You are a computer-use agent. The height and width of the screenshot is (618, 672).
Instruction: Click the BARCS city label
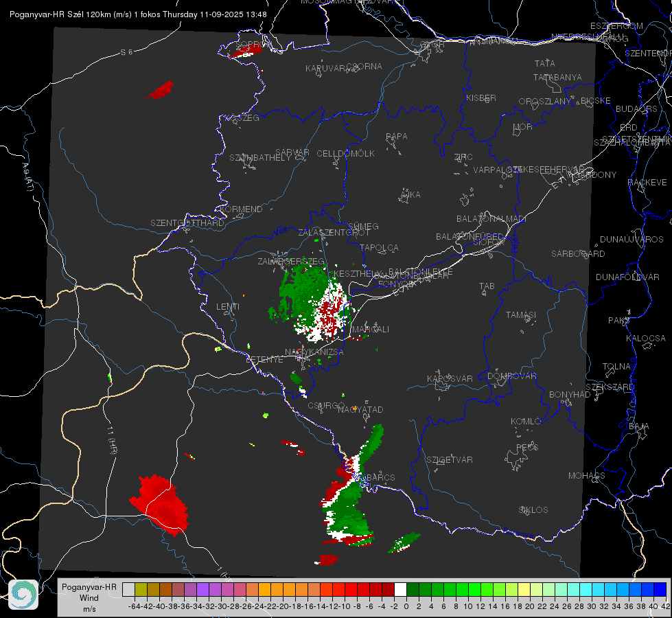(x=381, y=477)
